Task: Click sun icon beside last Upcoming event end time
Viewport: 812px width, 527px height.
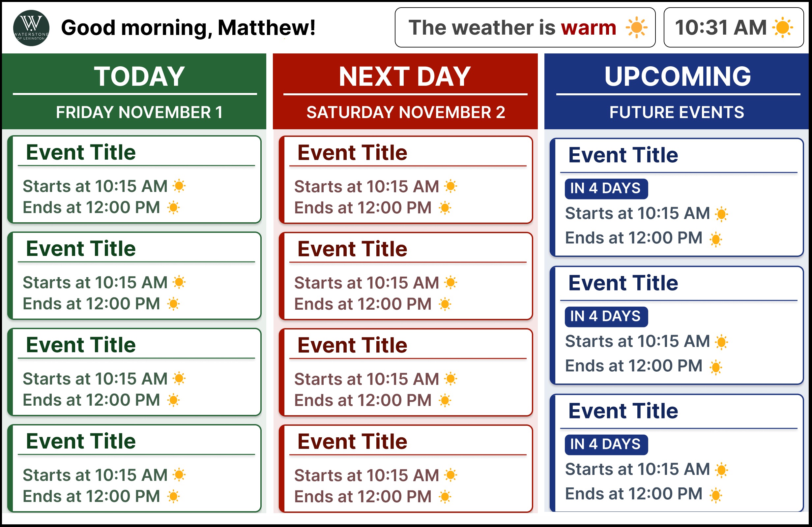Action: [x=716, y=495]
